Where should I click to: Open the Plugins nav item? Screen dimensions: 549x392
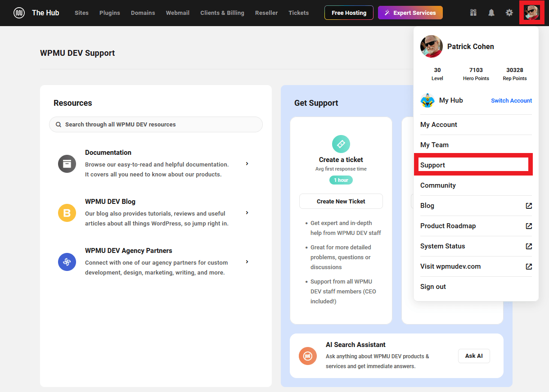110,13
